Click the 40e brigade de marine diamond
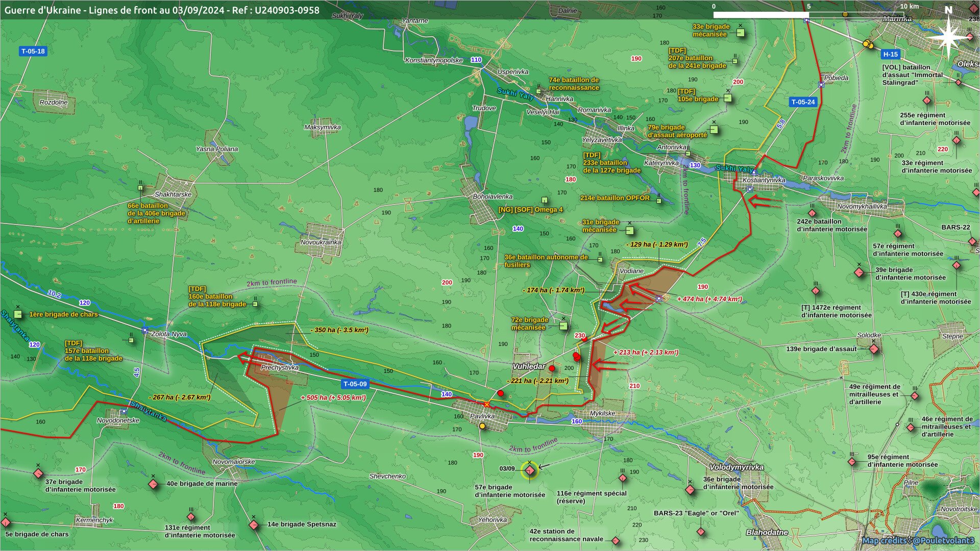The image size is (980, 551). (x=153, y=484)
